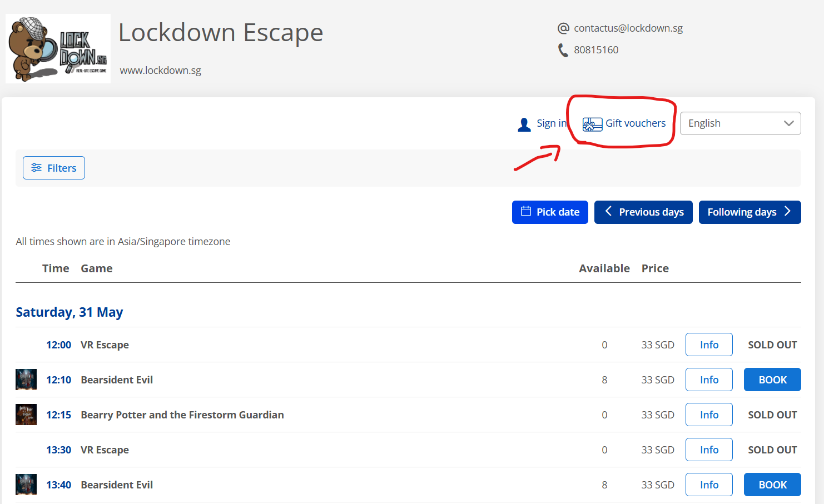Screen dimensions: 824x504
Task: Click the Game column header
Action: 97,268
